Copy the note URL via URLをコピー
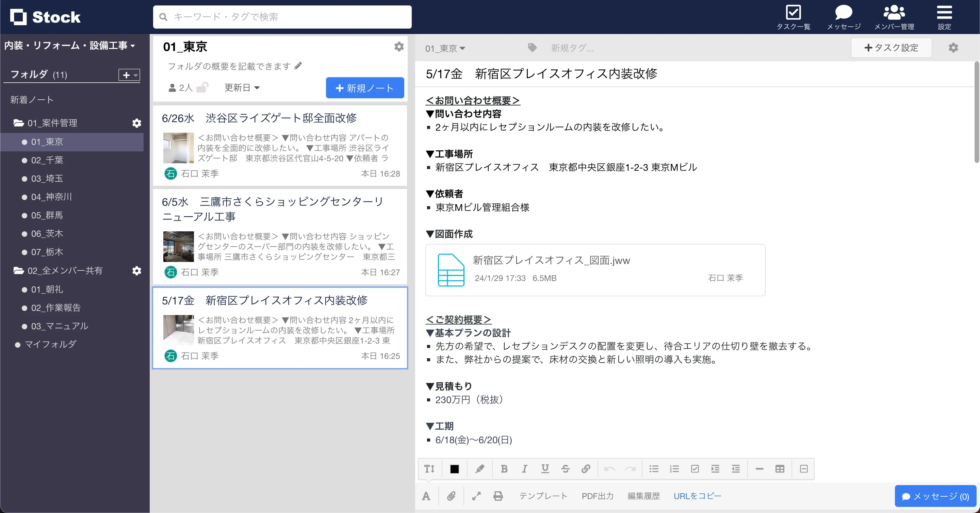This screenshot has height=513, width=980. click(697, 496)
